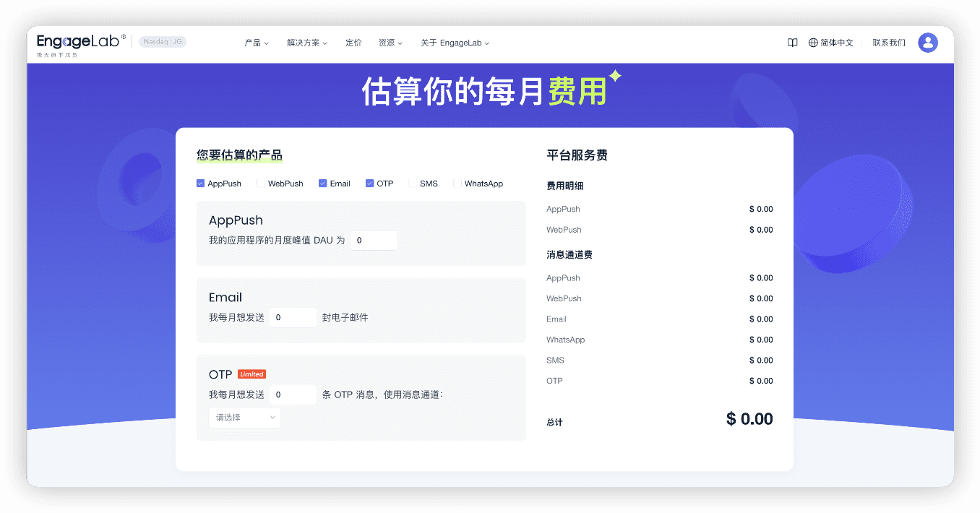Expand the 关于 EngageLab menu

(455, 43)
